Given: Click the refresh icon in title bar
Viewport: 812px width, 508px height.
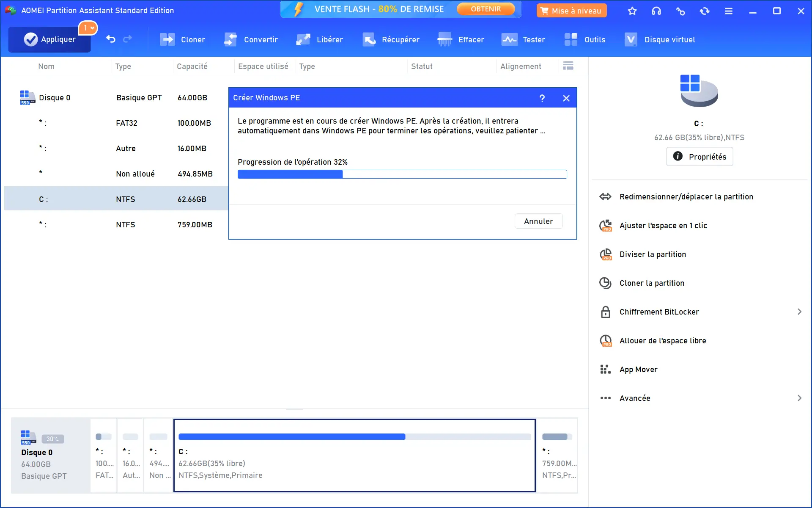Looking at the screenshot, I should pyautogui.click(x=705, y=11).
